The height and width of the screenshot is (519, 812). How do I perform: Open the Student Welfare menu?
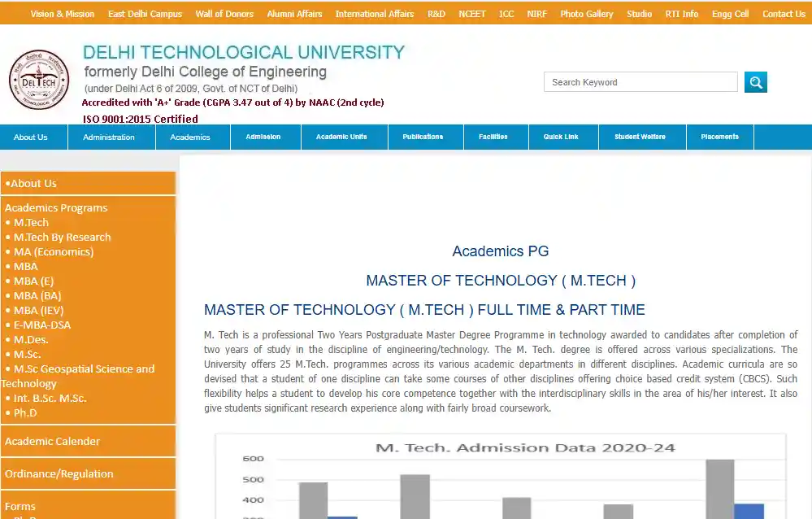640,137
